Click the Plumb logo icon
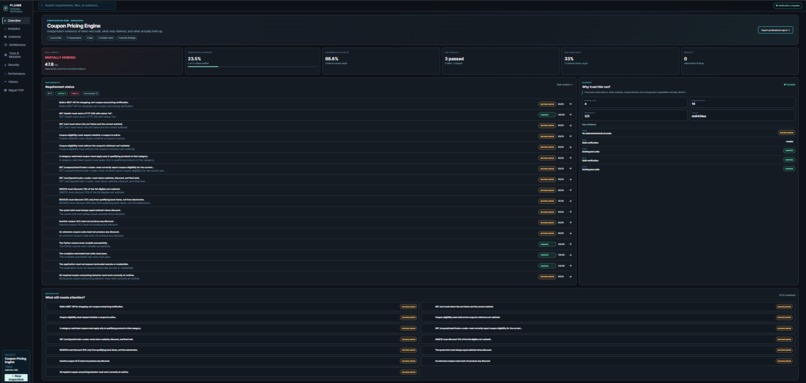Viewport: 806px width, 383px height. point(6,8)
